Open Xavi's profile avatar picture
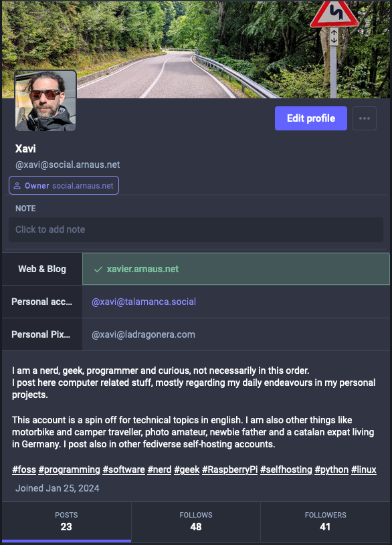This screenshot has width=392, height=545. [x=45, y=101]
